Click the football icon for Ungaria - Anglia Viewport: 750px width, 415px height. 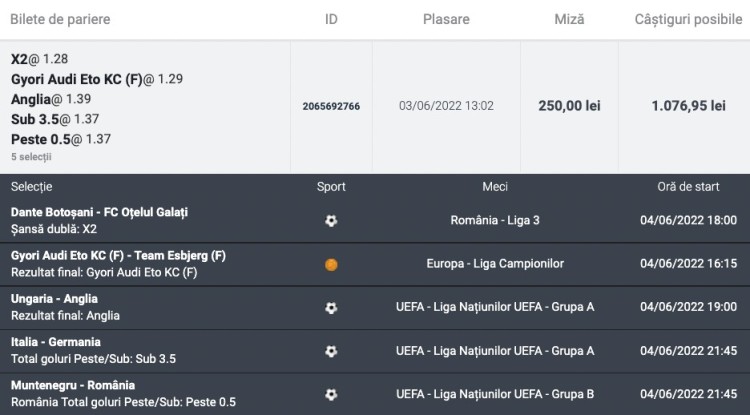331,308
